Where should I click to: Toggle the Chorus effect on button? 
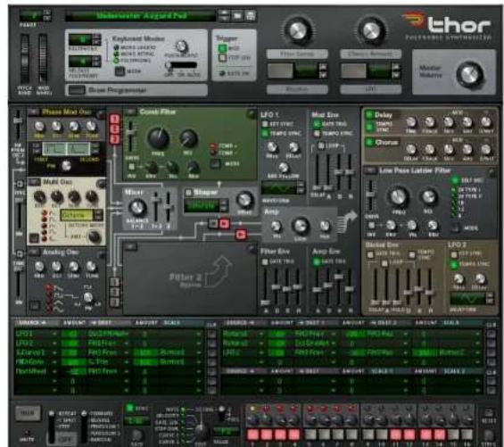point(369,142)
